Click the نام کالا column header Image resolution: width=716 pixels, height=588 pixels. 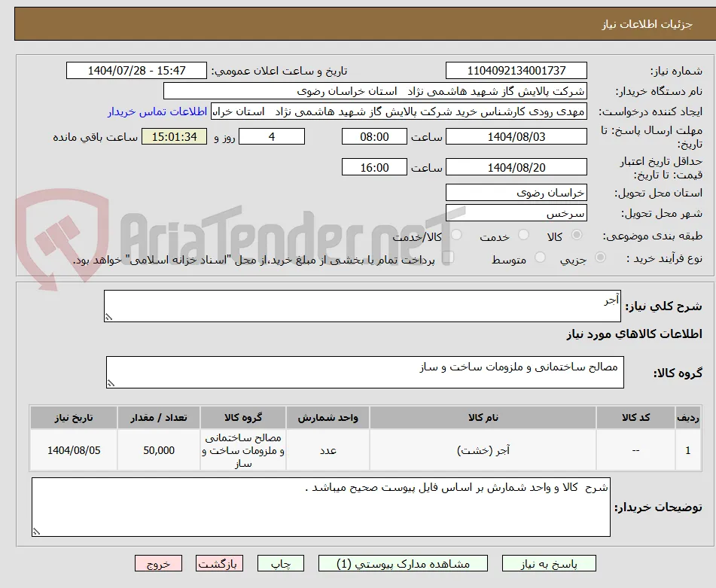(x=483, y=418)
